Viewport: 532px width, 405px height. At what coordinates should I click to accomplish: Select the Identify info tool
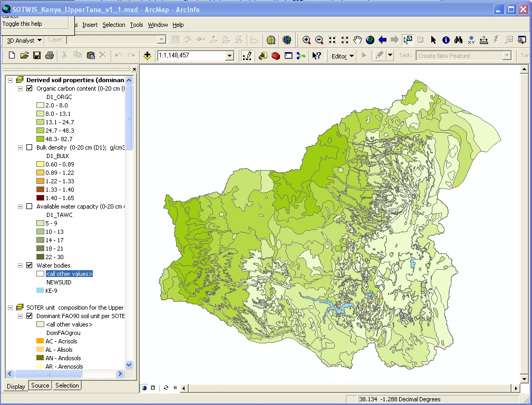[446, 40]
